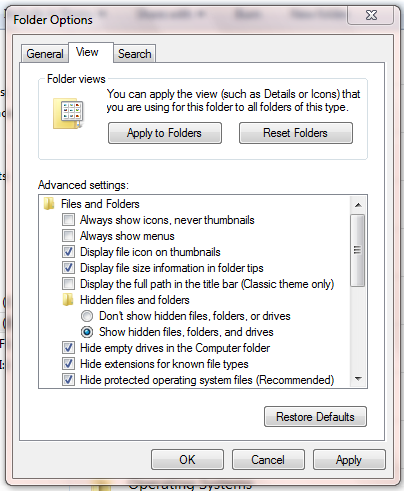
Task: Select Don't show hidden files radio button
Action: [x=87, y=316]
